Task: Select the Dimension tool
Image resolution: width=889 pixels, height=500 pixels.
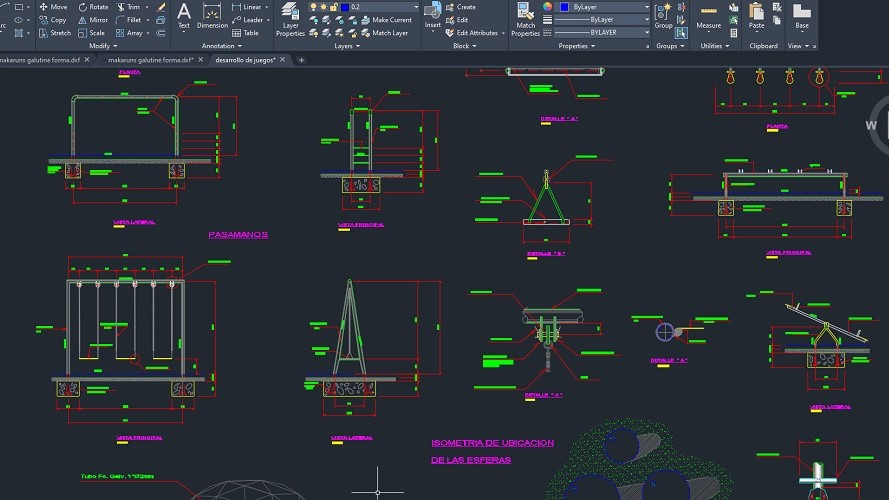Action: [x=212, y=15]
